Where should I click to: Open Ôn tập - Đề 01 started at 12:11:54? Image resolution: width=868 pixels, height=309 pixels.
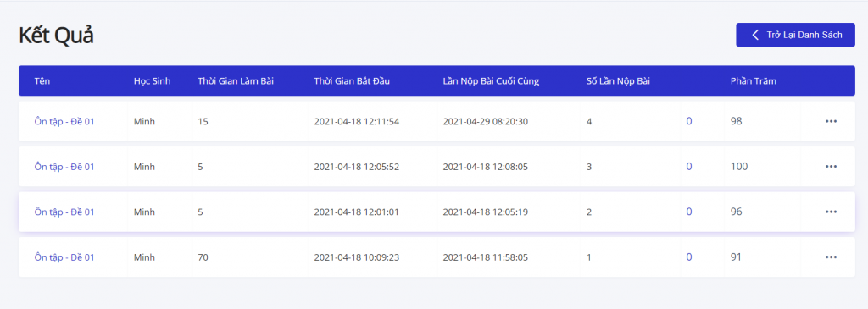tap(64, 121)
